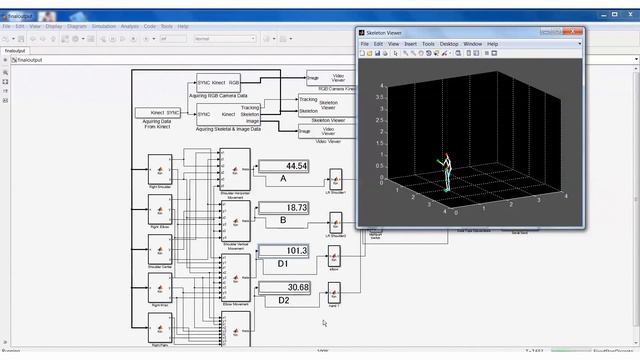The image size is (640, 360).
Task: Open the Brush tool color dropdown arrow
Action: click(x=449, y=53)
